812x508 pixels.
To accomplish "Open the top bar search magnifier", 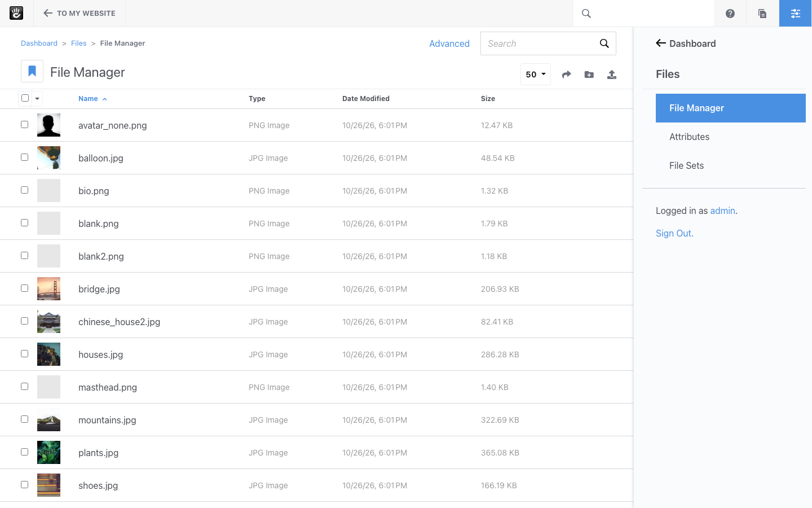I will 586,14.
